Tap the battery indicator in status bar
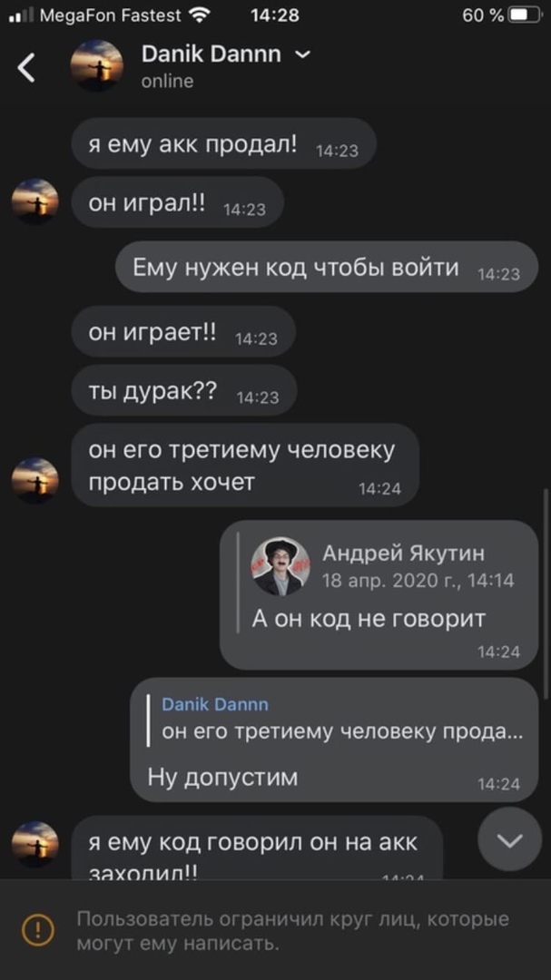 click(526, 15)
